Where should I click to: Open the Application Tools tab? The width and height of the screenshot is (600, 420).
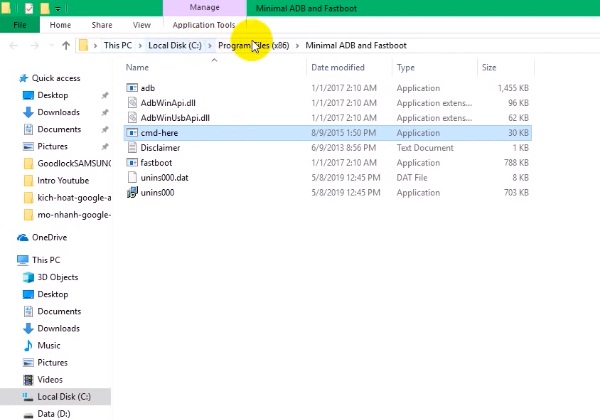(204, 24)
